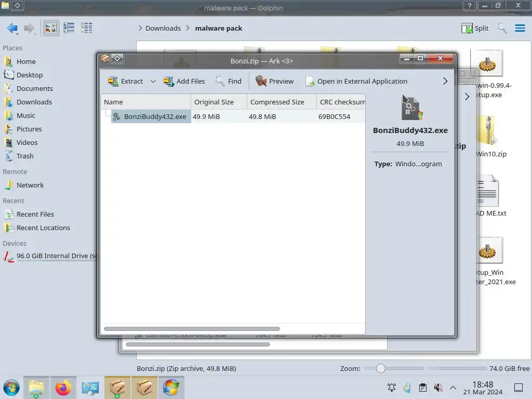Viewport: 532px width, 399px height.
Task: Click Extract button in Ark toolbar
Action: (x=125, y=82)
